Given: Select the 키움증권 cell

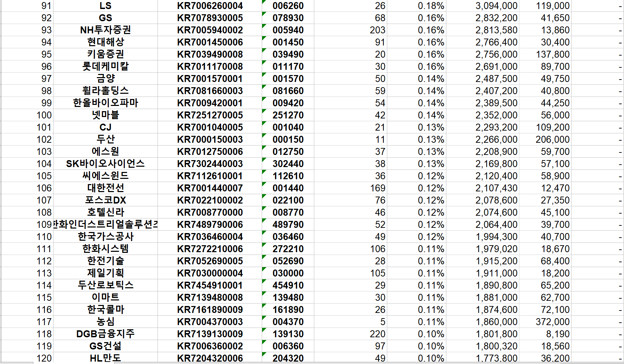Looking at the screenshot, I should pos(105,55).
